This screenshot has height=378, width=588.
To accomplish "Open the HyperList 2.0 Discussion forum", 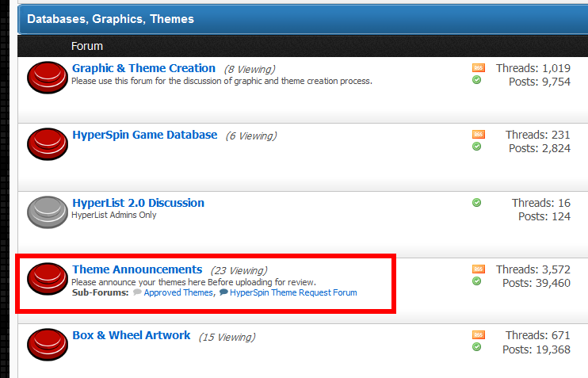I will pos(139,203).
